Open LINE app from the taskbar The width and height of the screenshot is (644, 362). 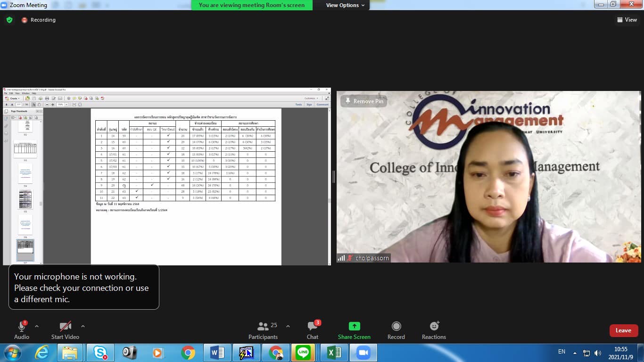[x=303, y=353]
